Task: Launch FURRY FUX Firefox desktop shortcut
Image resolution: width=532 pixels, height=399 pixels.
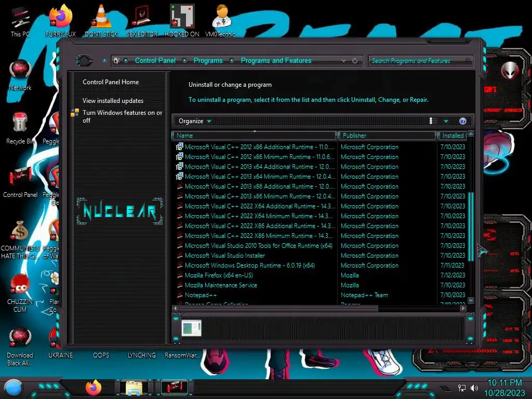Action: click(61, 21)
